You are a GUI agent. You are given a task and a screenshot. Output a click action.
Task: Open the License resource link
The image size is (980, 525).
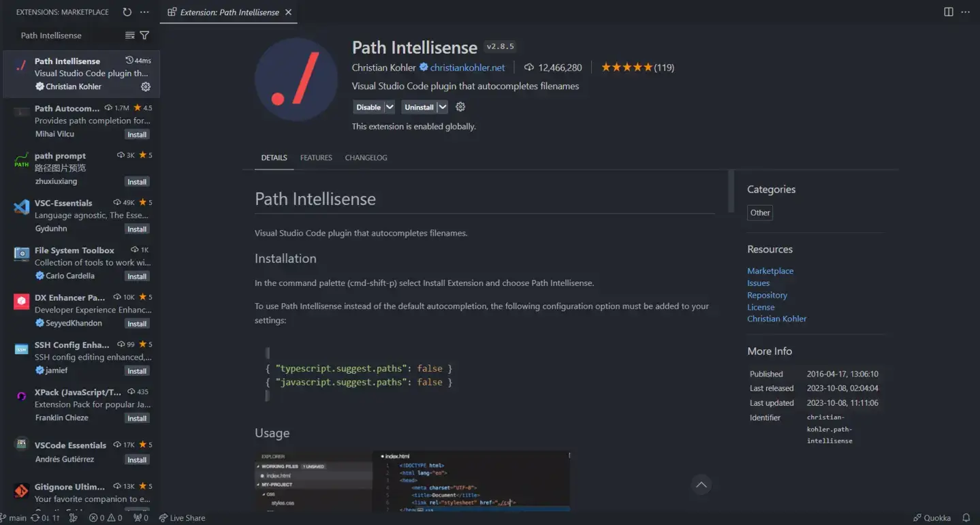pos(761,307)
